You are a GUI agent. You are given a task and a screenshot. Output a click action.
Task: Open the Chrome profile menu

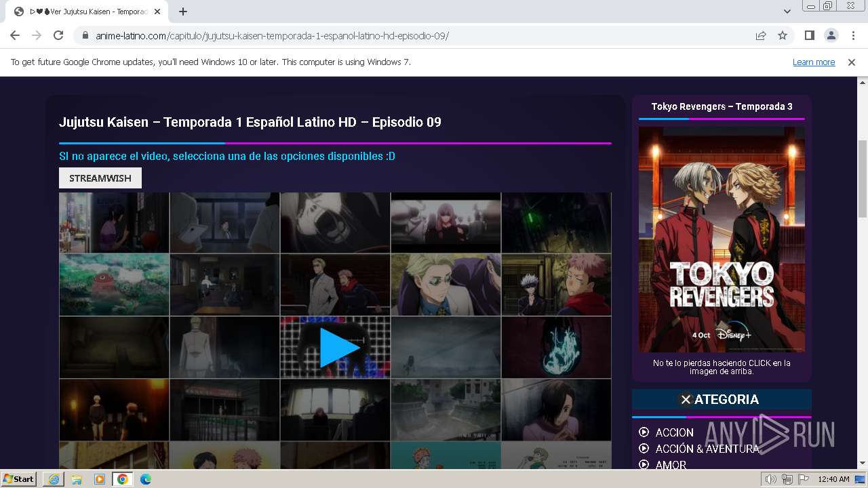[831, 35]
